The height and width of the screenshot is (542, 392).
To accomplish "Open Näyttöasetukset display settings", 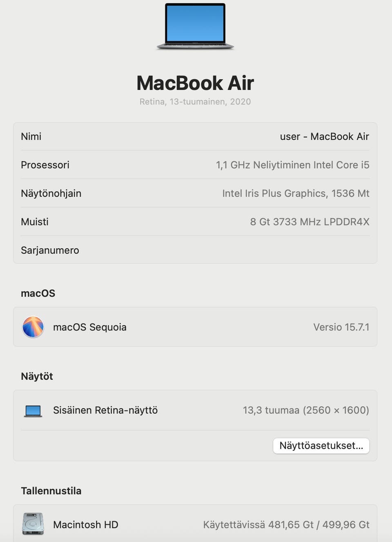I will (x=321, y=446).
